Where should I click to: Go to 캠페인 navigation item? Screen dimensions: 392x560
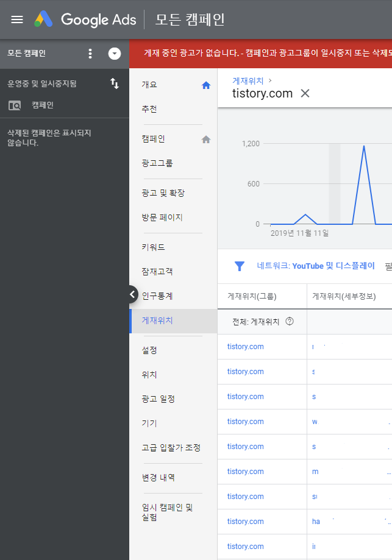(153, 139)
